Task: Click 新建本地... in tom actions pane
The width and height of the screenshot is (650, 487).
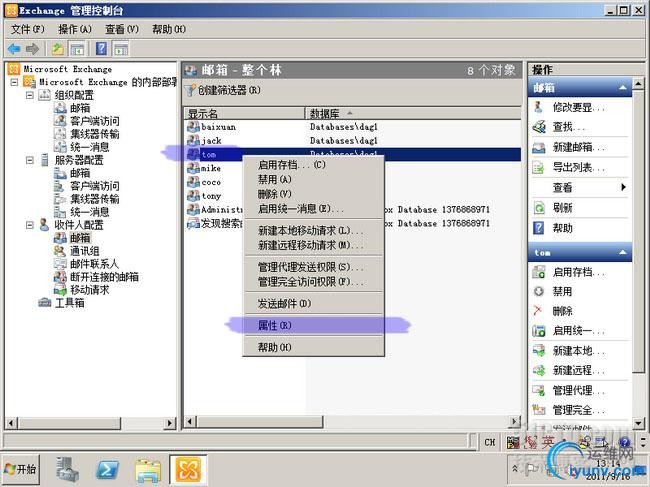Action: (x=578, y=351)
